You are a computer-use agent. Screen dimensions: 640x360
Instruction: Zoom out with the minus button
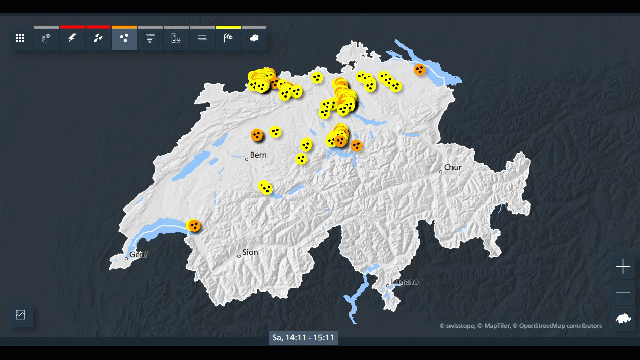pyautogui.click(x=623, y=293)
